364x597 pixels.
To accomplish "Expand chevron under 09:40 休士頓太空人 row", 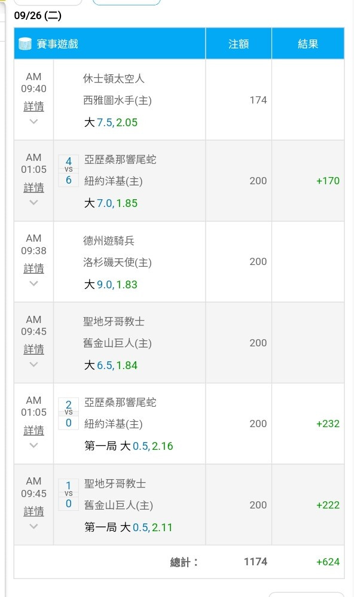I will tap(33, 121).
